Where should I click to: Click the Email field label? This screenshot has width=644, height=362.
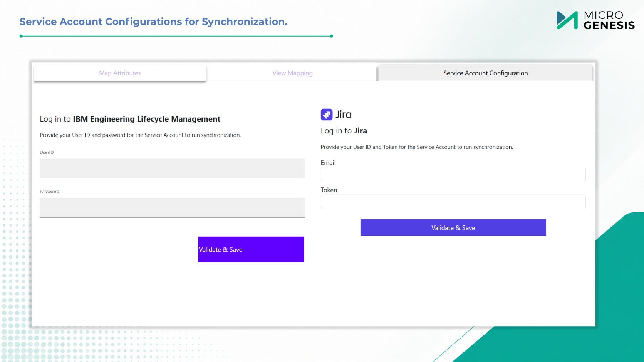click(328, 162)
